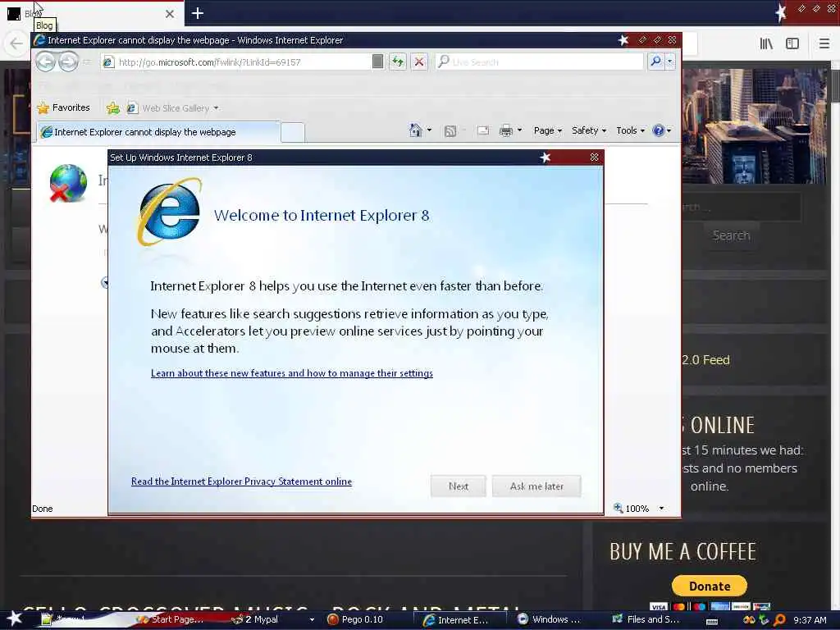840x630 pixels.
Task: Click the background browser Back arrow
Action: [x=16, y=43]
